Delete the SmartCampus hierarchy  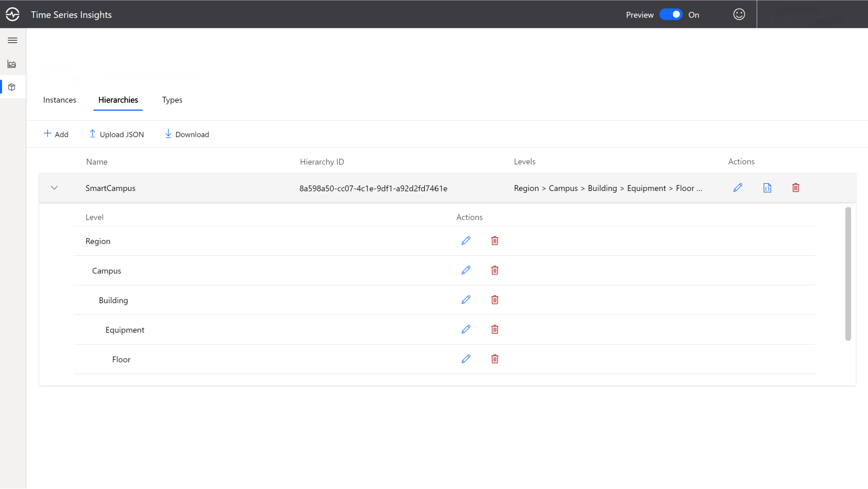pyautogui.click(x=795, y=188)
